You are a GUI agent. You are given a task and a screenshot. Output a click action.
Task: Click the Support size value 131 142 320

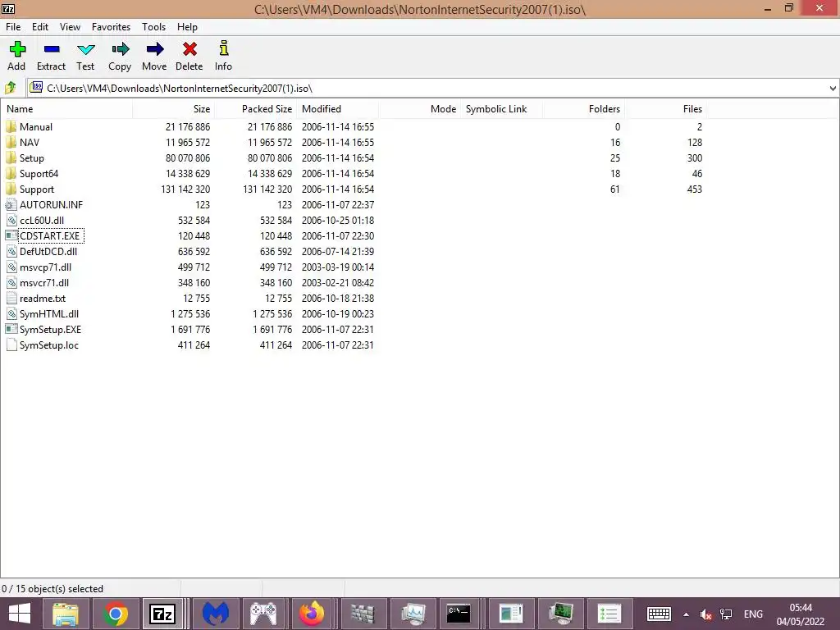click(x=185, y=189)
